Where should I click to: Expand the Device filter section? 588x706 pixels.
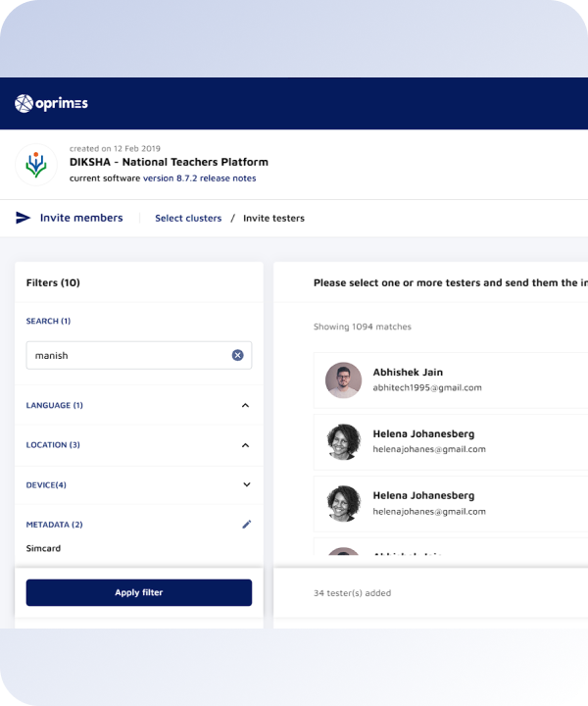coord(246,484)
